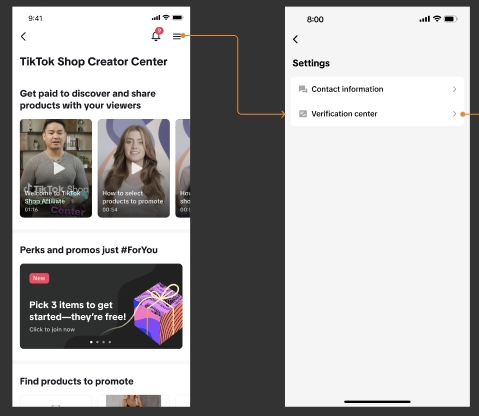Click the Verification center checkmark icon
479x416 pixels.
pyautogui.click(x=303, y=114)
